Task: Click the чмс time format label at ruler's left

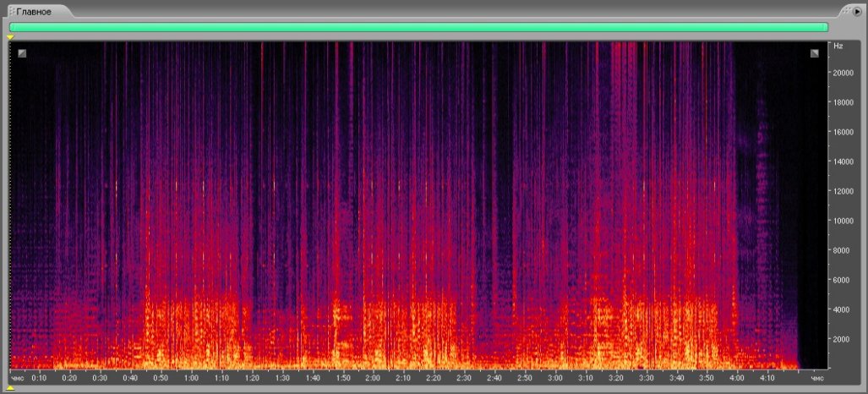Action: click(x=17, y=377)
